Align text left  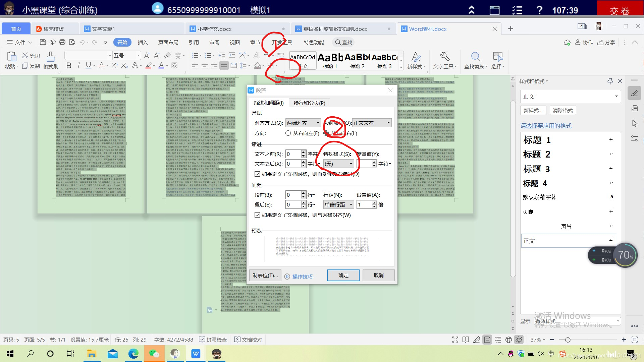click(195, 65)
